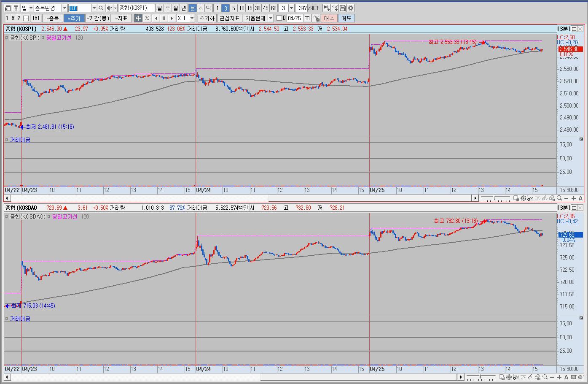588x384 pixels.
Task: Step chart forward with right arrow
Action: point(172,18)
